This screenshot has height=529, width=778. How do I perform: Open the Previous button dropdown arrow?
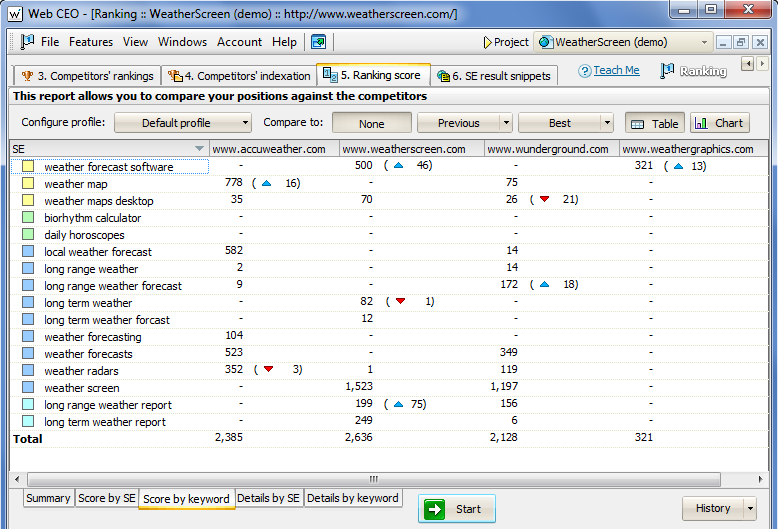(506, 123)
